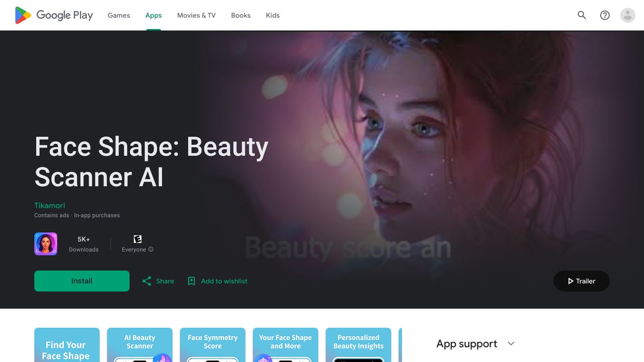Open the Tikamori developer page
644x362 pixels.
[x=50, y=205]
